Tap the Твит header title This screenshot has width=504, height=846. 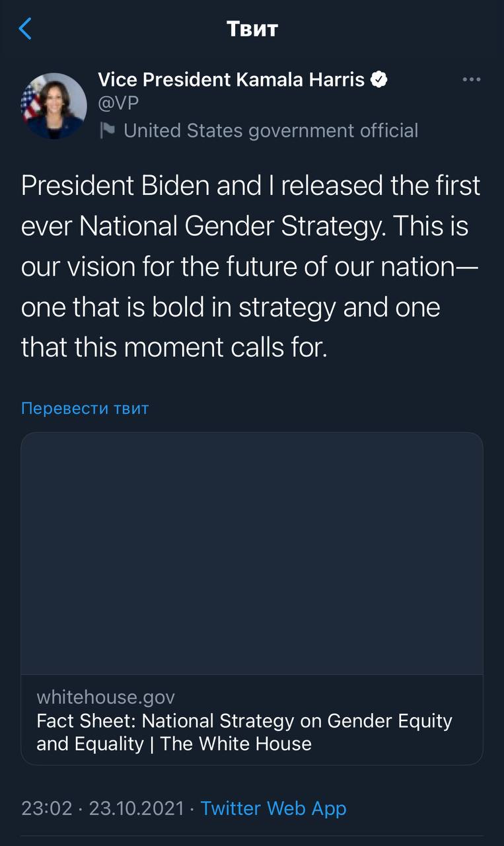pos(252,29)
